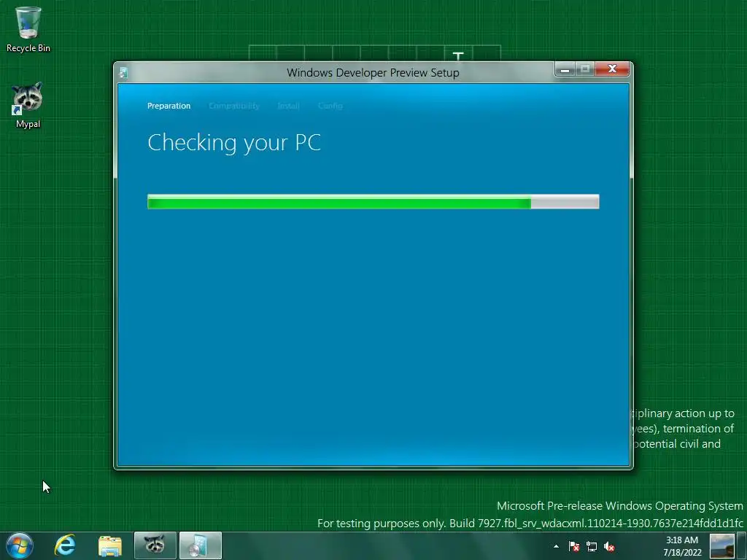Image resolution: width=747 pixels, height=560 pixels.
Task: Select the Preparation step label
Action: (x=169, y=106)
